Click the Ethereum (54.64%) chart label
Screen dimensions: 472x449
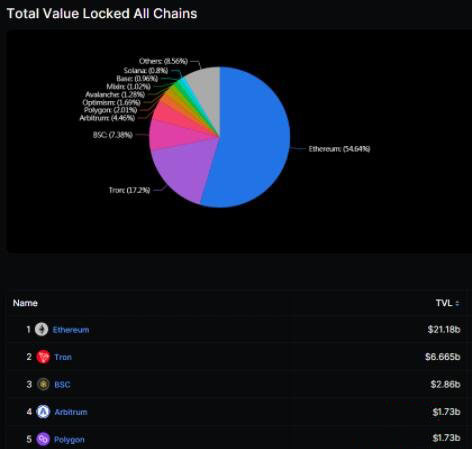pos(339,149)
